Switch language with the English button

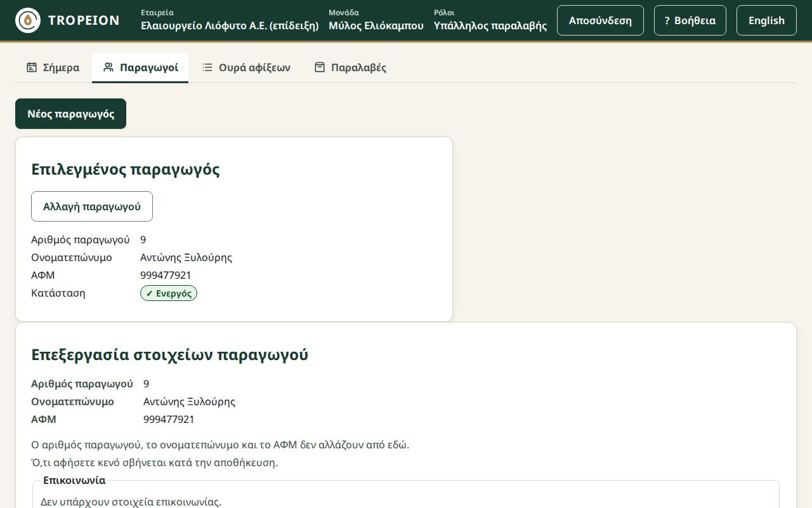766,20
